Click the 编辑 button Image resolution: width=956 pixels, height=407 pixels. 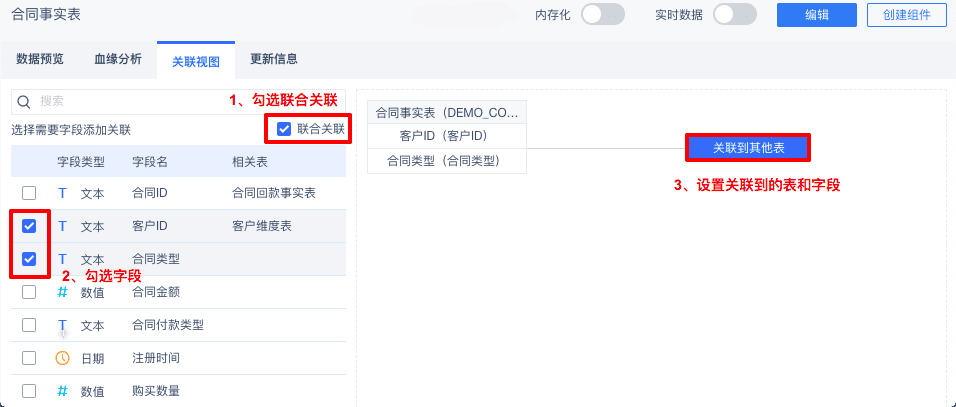[816, 15]
